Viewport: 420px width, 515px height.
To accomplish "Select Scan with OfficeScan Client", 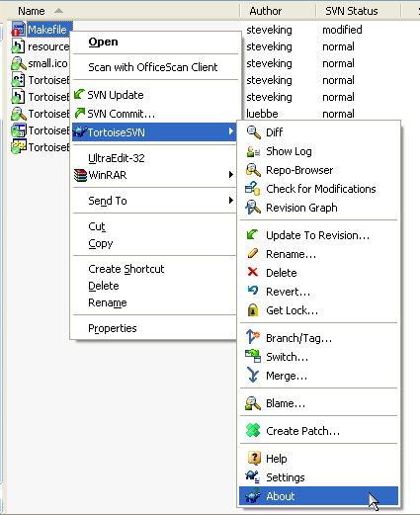I will click(154, 67).
